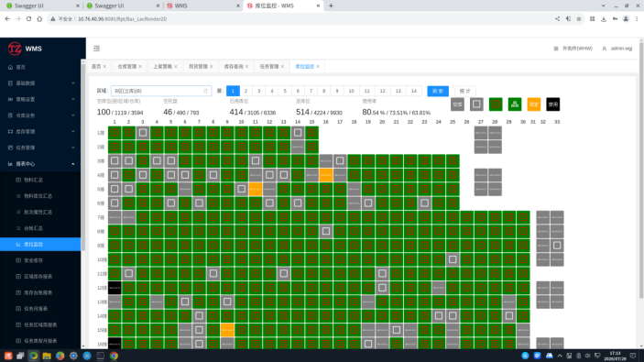
Task: Close the 仓库管理 page tab
Action: 140,67
